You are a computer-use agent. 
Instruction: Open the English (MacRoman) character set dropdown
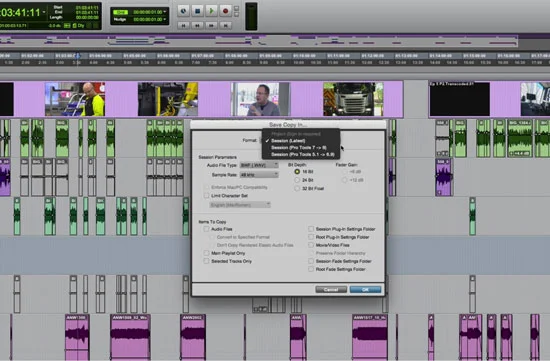point(240,205)
